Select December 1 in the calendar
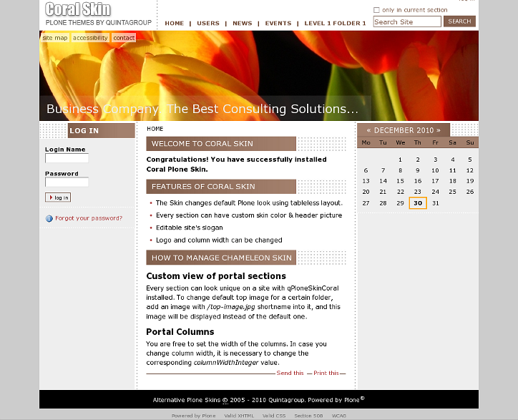The image size is (518, 420). click(400, 160)
